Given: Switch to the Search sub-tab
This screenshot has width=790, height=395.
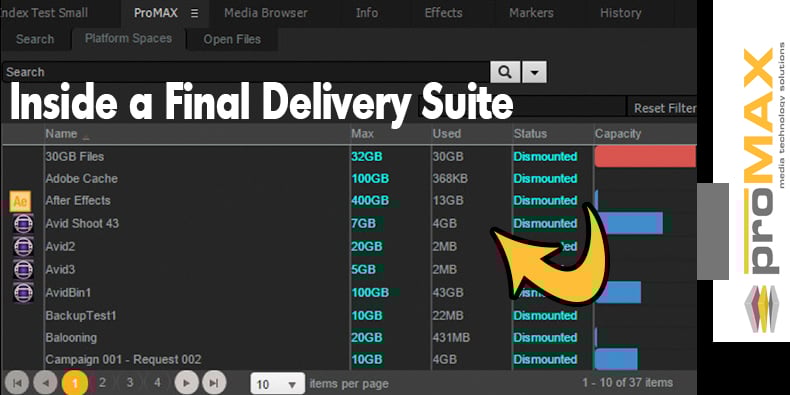Looking at the screenshot, I should point(35,39).
